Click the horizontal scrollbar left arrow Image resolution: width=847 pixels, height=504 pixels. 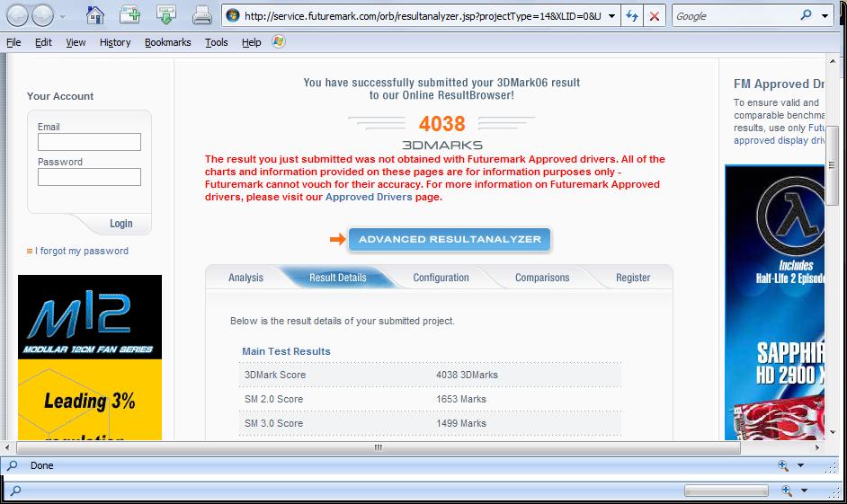tap(7, 447)
